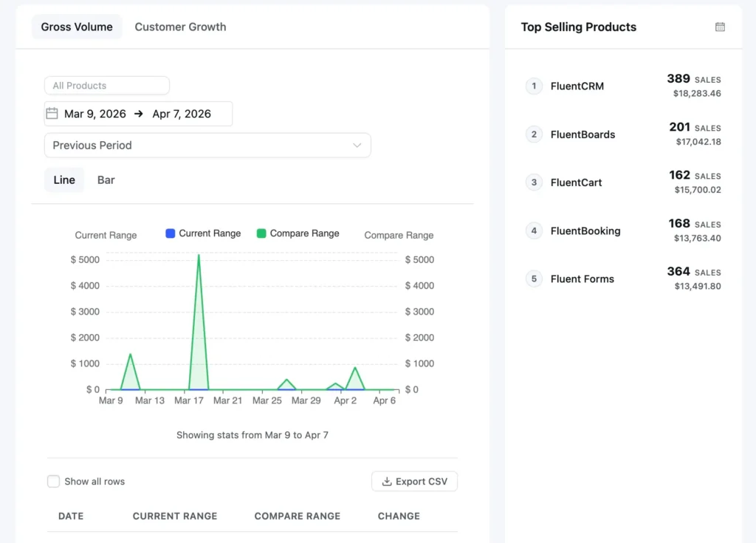
Task: Click the chevron on the Previous Period selector
Action: coord(357,145)
